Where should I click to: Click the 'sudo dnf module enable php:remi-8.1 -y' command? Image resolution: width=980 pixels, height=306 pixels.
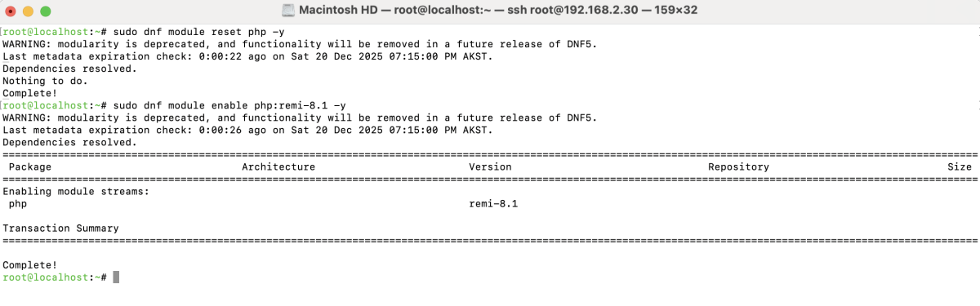click(x=229, y=105)
